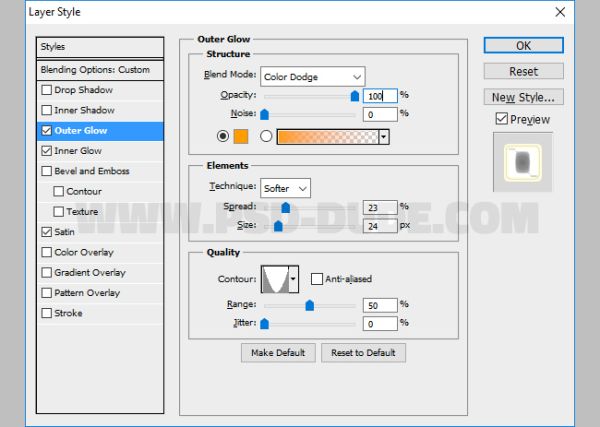
Task: Click the contour curve preview thumbnail
Action: click(x=275, y=279)
